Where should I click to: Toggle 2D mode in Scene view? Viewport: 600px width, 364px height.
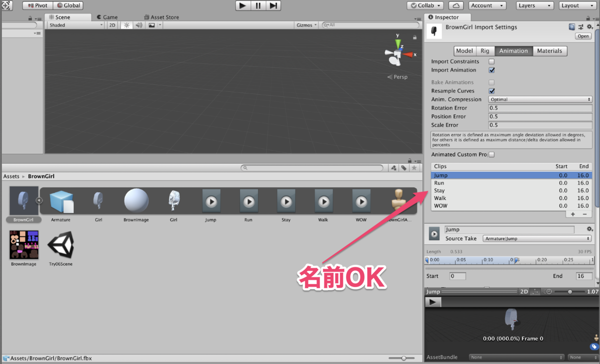[x=112, y=25]
